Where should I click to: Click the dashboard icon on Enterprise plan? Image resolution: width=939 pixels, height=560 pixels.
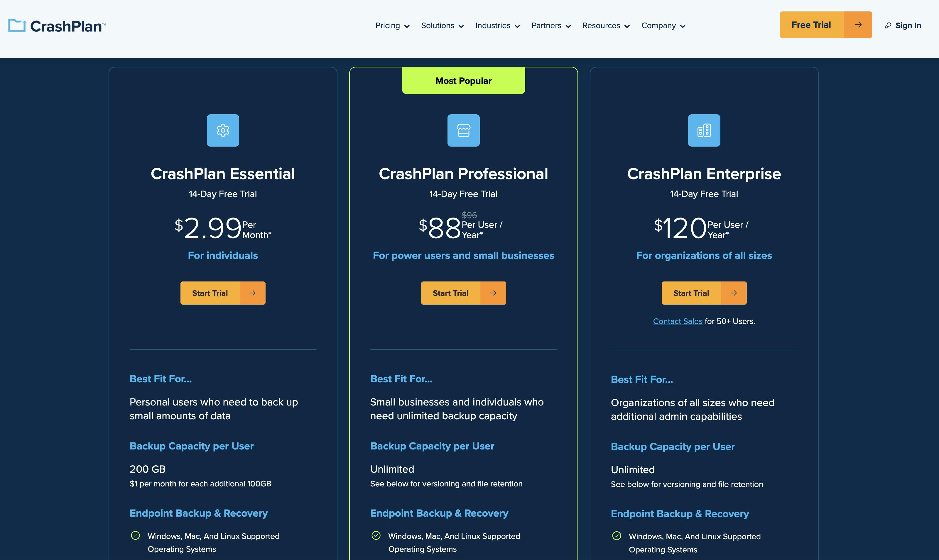tap(704, 130)
